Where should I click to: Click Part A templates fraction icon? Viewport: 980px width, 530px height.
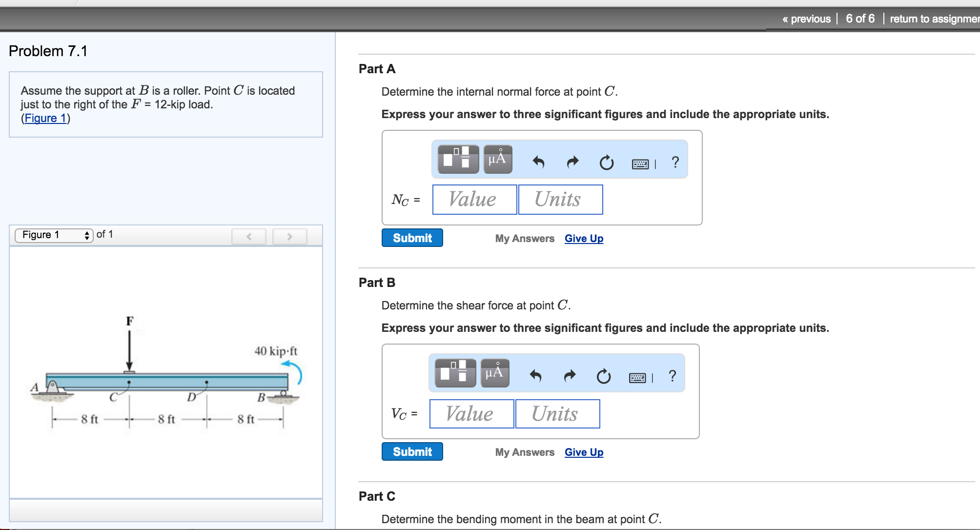[458, 160]
